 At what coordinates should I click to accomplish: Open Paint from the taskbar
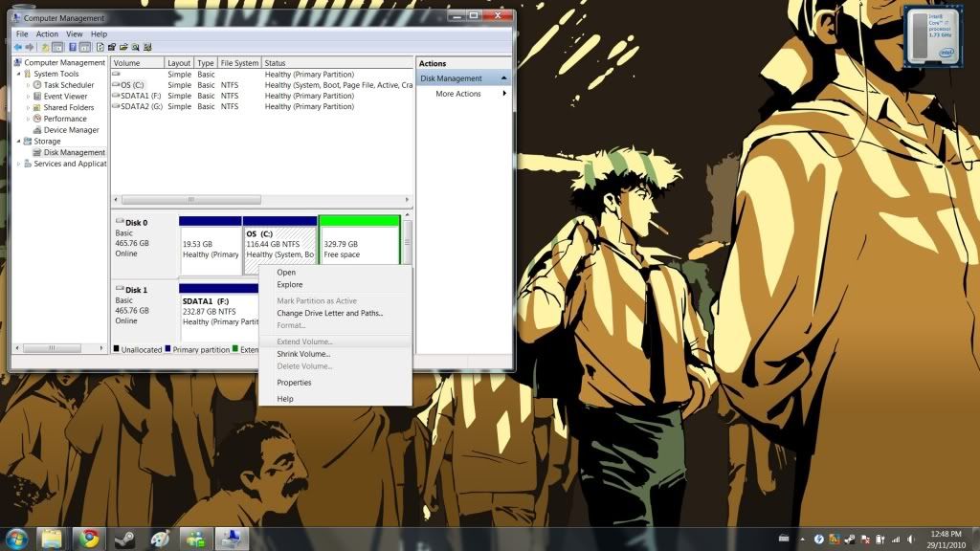tap(160, 539)
